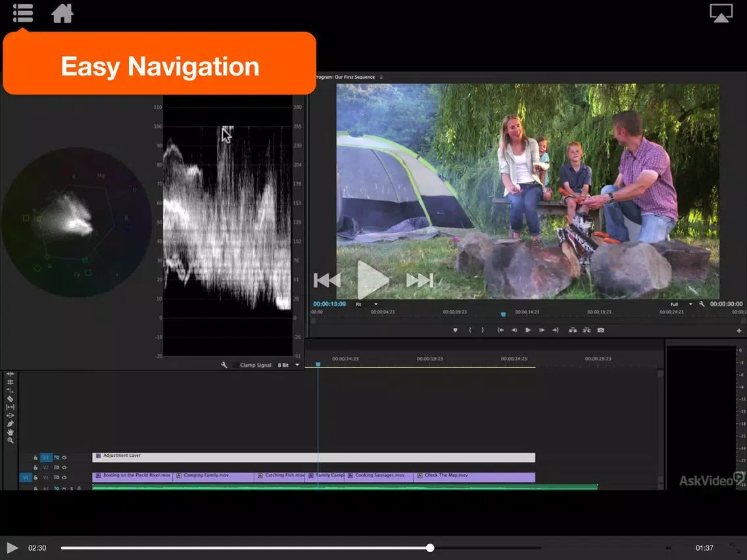Export a frame with camera icon

(601, 330)
